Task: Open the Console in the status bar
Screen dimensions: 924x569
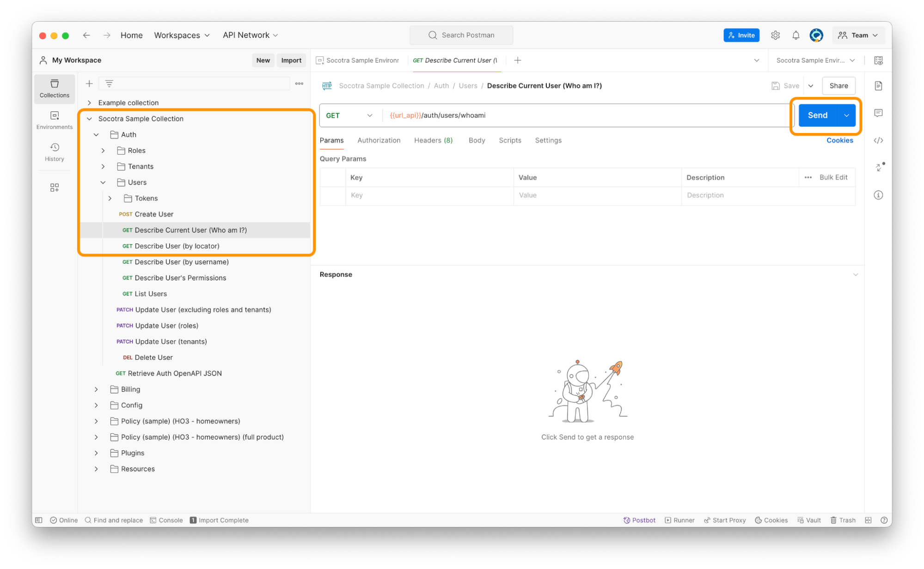Action: [x=166, y=520]
